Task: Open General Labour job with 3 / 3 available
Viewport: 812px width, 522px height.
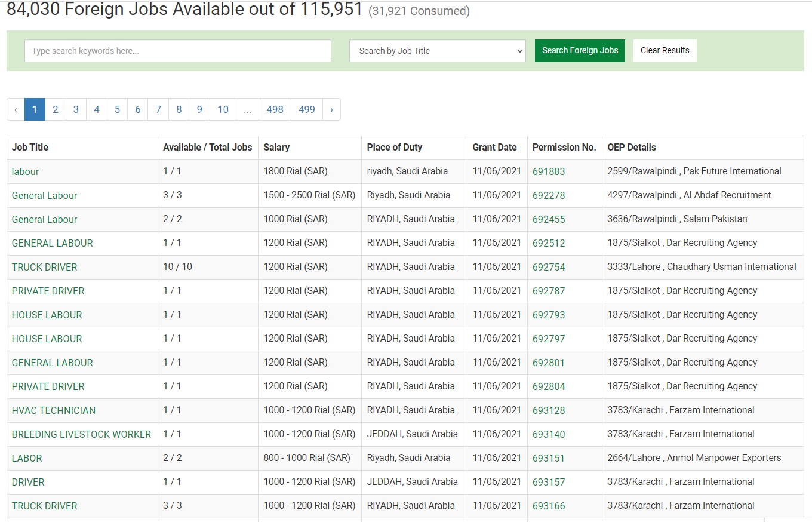Action: (44, 195)
